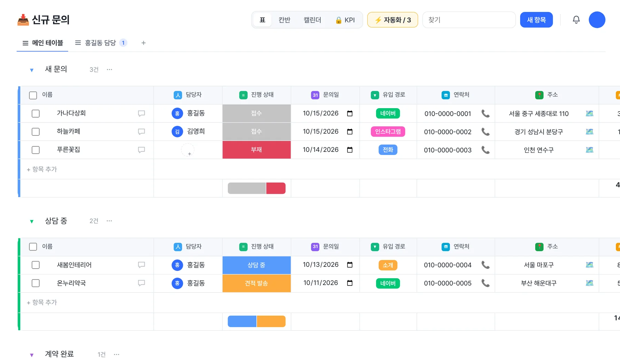Assign a person to 푸른꽃집
The width and height of the screenshot is (620, 364).
click(x=188, y=150)
